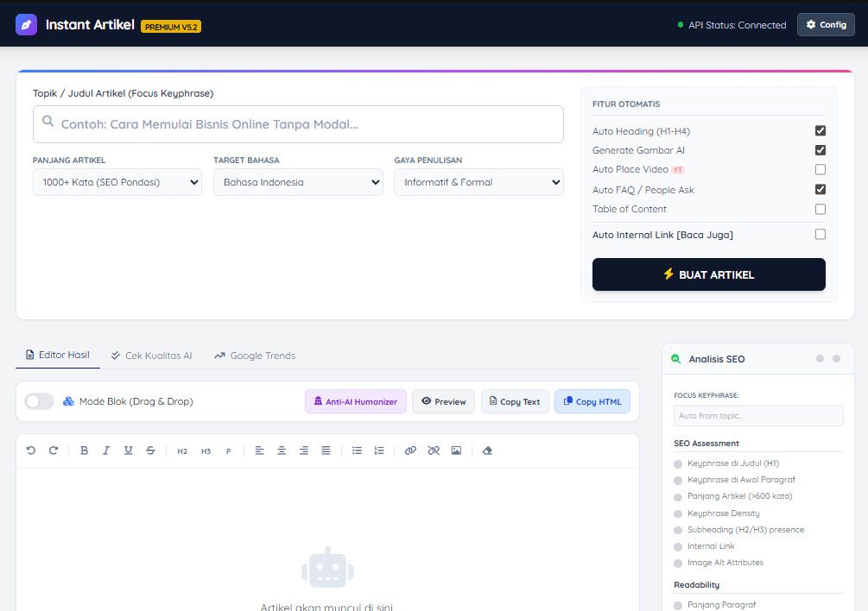Click the undo icon in editor toolbar

point(31,450)
